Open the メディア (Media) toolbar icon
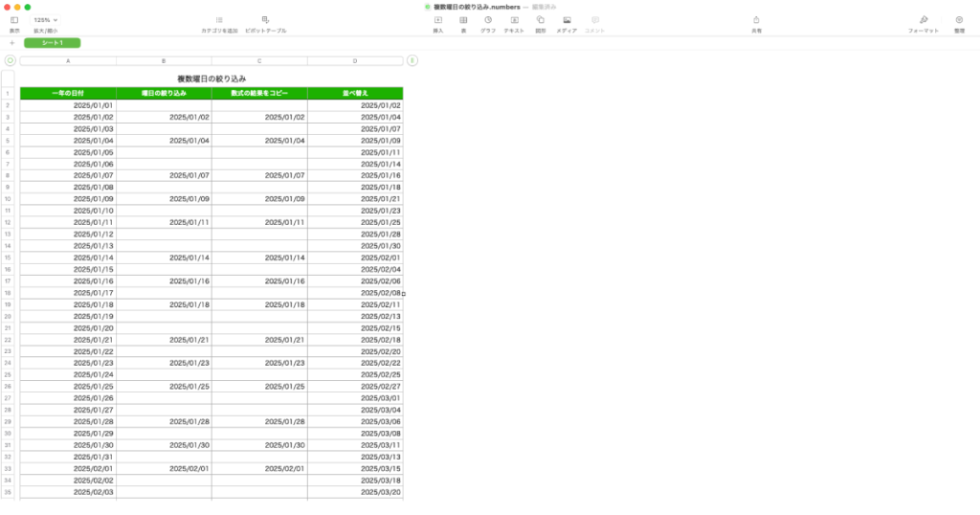Viewport: 980px width, 515px height. [x=567, y=20]
